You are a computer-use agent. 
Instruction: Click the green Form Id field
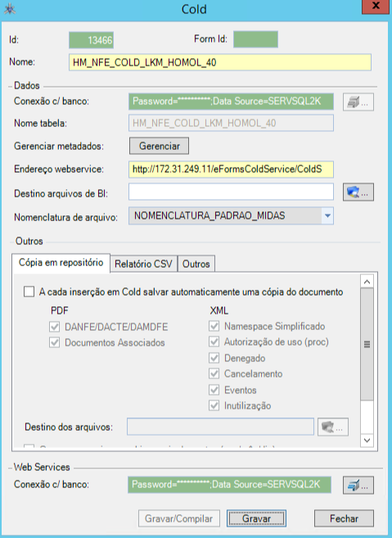[x=255, y=39]
